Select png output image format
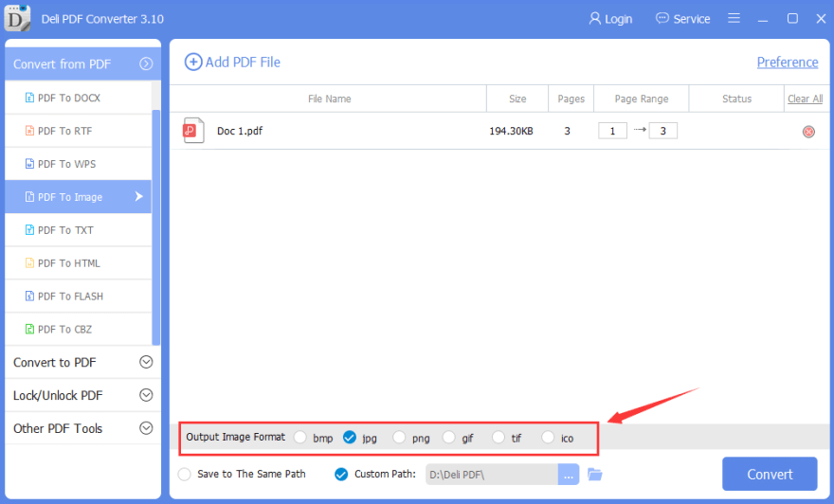834x504 pixels. (x=399, y=437)
